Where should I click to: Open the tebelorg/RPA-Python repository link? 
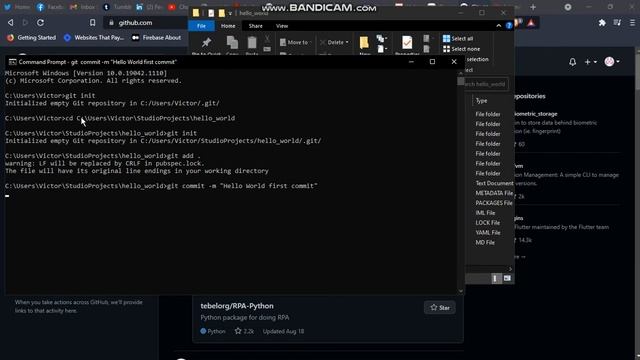(x=237, y=306)
